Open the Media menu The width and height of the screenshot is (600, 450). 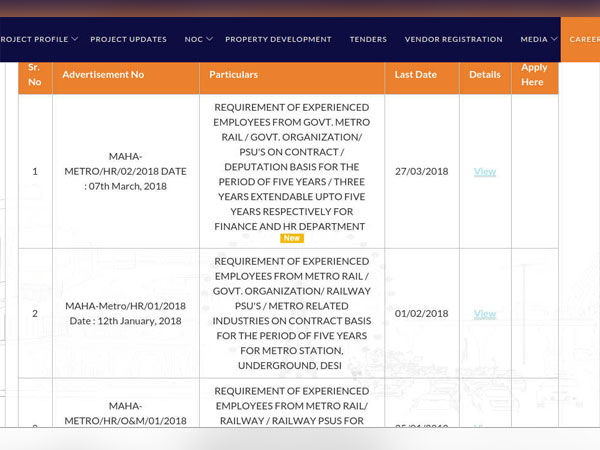534,39
